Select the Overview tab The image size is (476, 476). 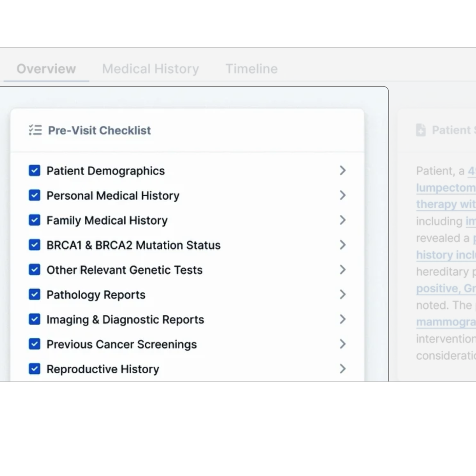46,69
